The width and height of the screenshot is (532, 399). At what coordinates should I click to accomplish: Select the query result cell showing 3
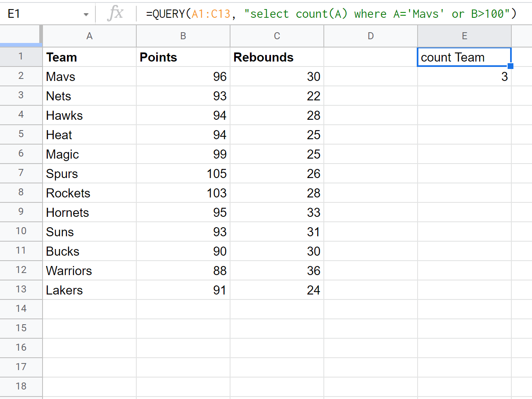coord(464,76)
